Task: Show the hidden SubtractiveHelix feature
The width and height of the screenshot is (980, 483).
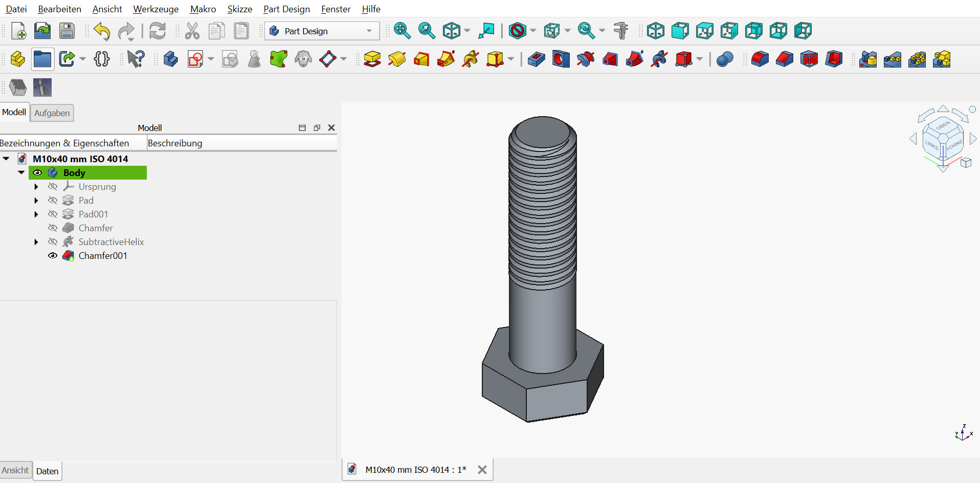Action: click(x=53, y=242)
